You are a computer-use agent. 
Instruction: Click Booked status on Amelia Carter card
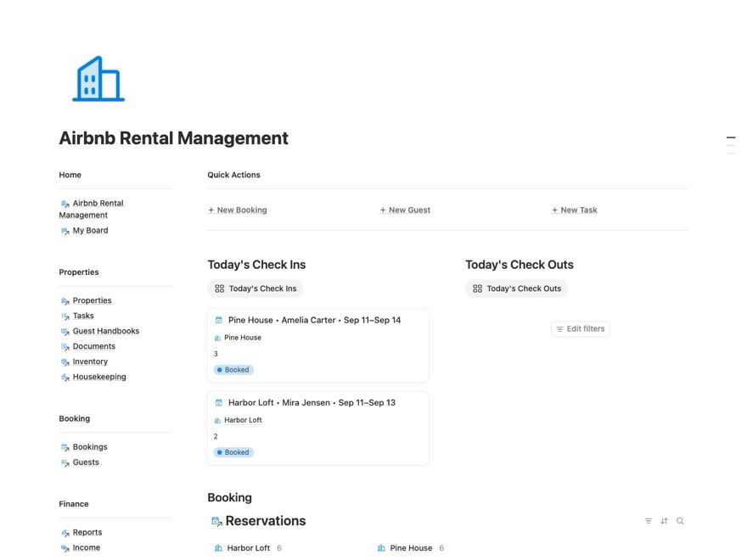tap(233, 370)
